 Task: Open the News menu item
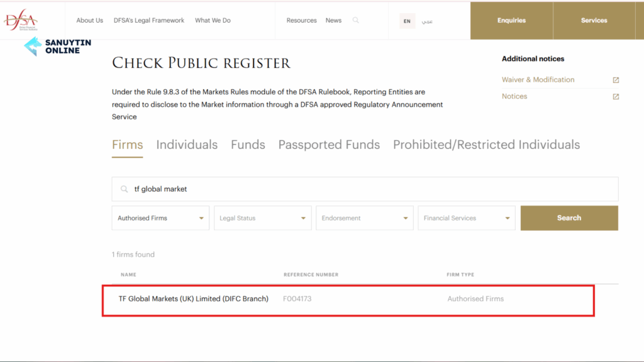[x=333, y=20]
